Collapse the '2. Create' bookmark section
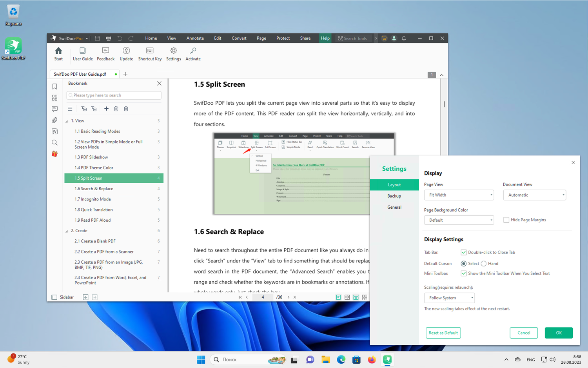The image size is (588, 368). [67, 231]
